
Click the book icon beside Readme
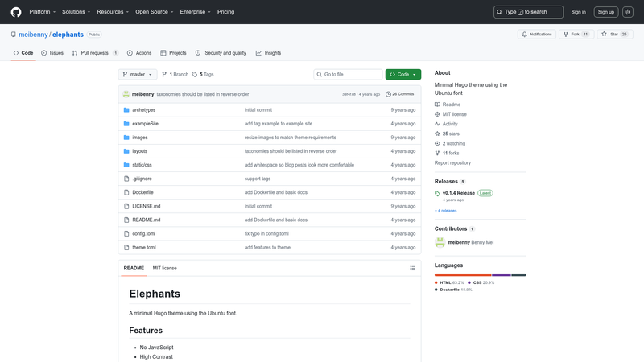[x=437, y=105]
